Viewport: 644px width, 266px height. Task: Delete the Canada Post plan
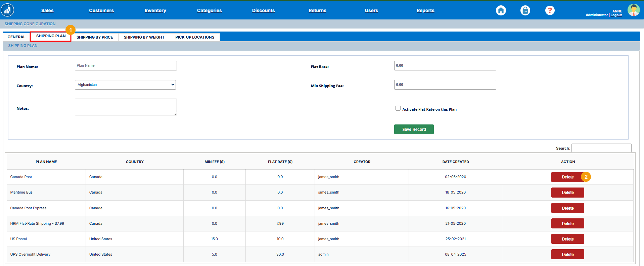567,177
